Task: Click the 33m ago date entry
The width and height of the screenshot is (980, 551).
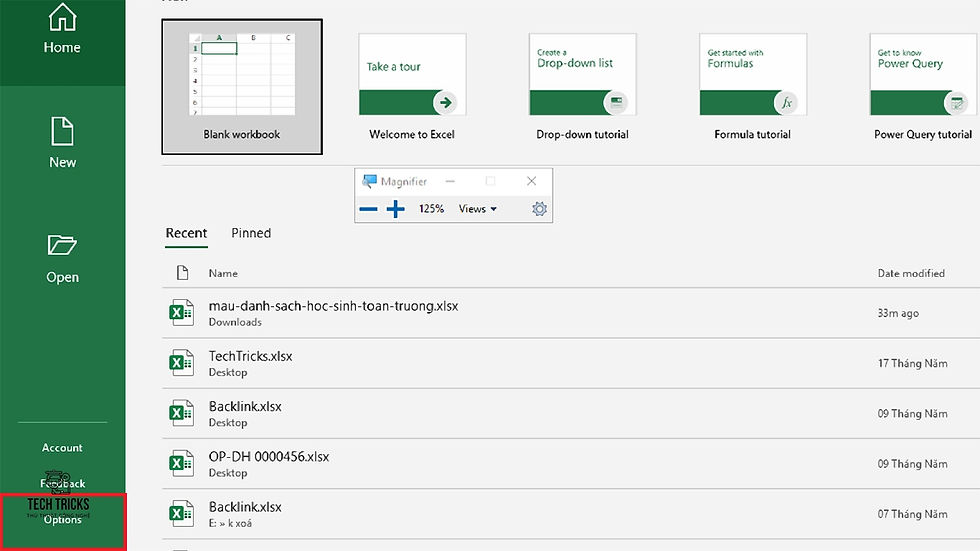Action: point(898,313)
